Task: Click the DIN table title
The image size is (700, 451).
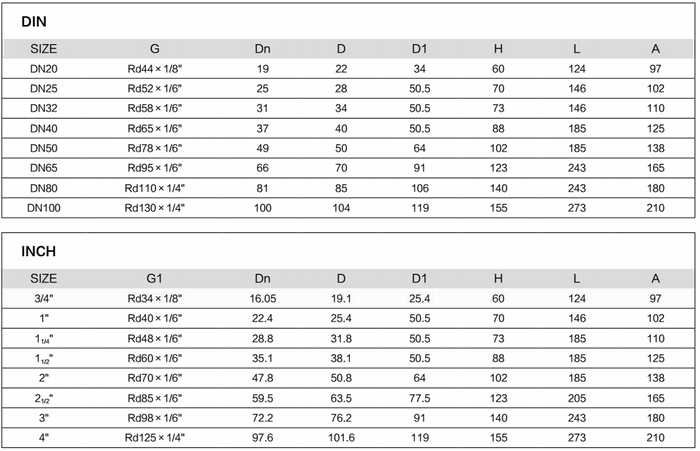Action: [x=34, y=21]
